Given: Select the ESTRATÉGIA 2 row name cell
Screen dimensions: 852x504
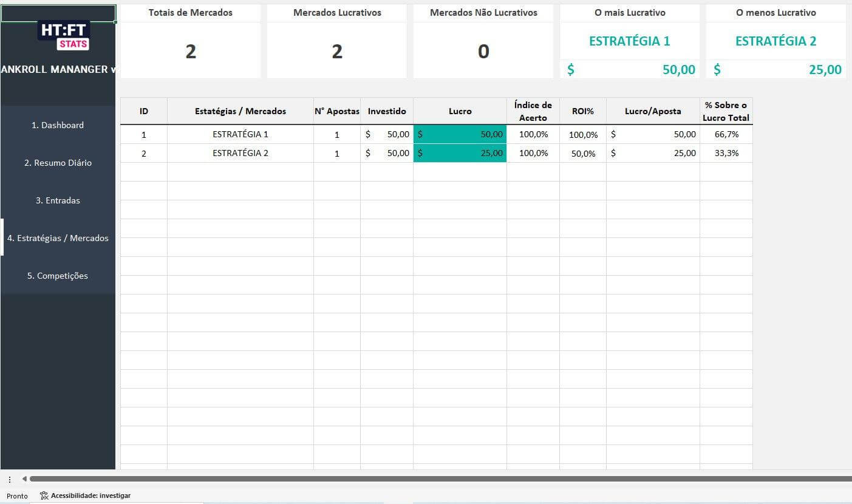Looking at the screenshot, I should click(x=240, y=153).
